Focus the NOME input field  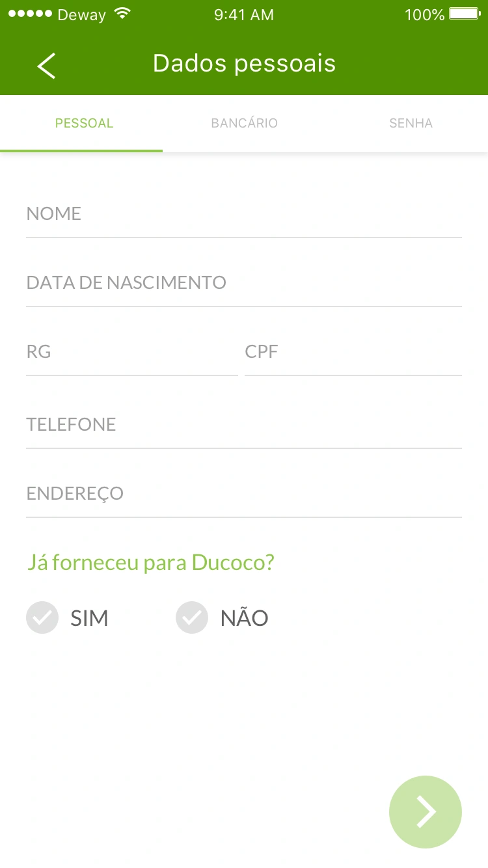click(244, 215)
